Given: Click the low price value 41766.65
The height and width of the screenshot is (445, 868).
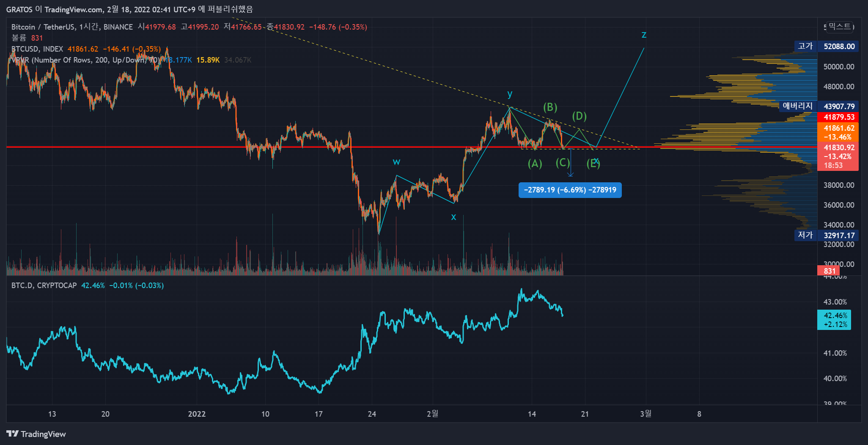Looking at the screenshot, I should tap(246, 27).
